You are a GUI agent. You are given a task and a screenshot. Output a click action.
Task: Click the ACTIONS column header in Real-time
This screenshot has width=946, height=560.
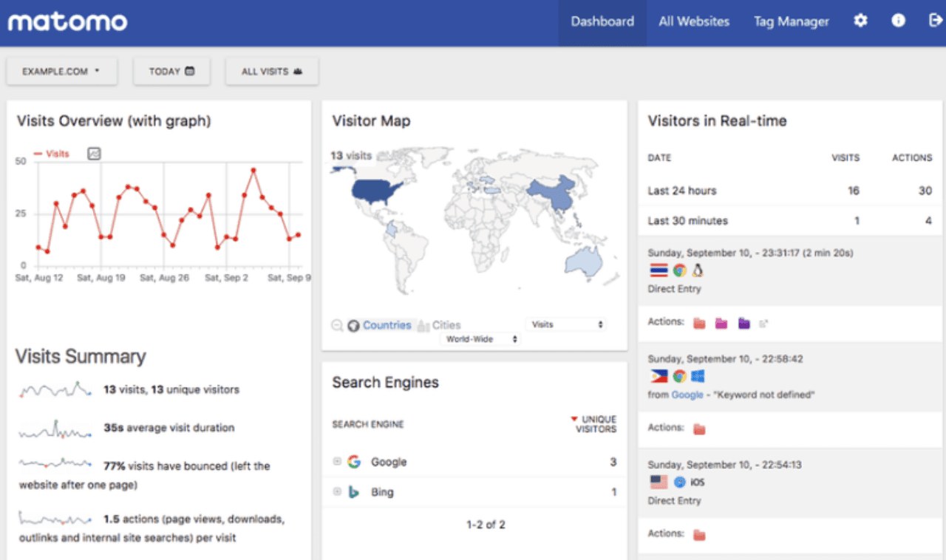pyautogui.click(x=912, y=158)
